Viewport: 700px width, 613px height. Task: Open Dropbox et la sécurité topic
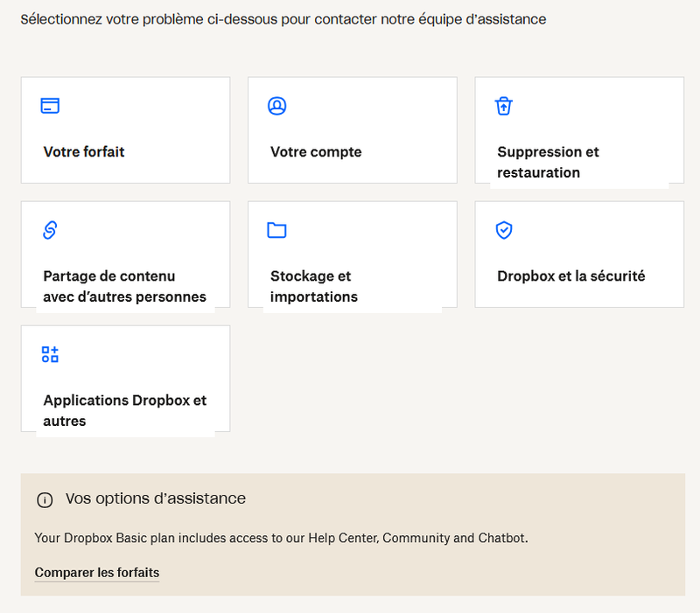570,276
